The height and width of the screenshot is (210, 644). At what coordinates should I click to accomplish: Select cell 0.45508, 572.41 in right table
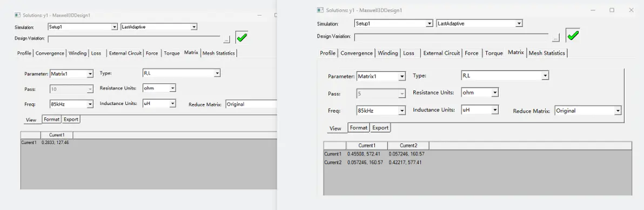point(364,154)
